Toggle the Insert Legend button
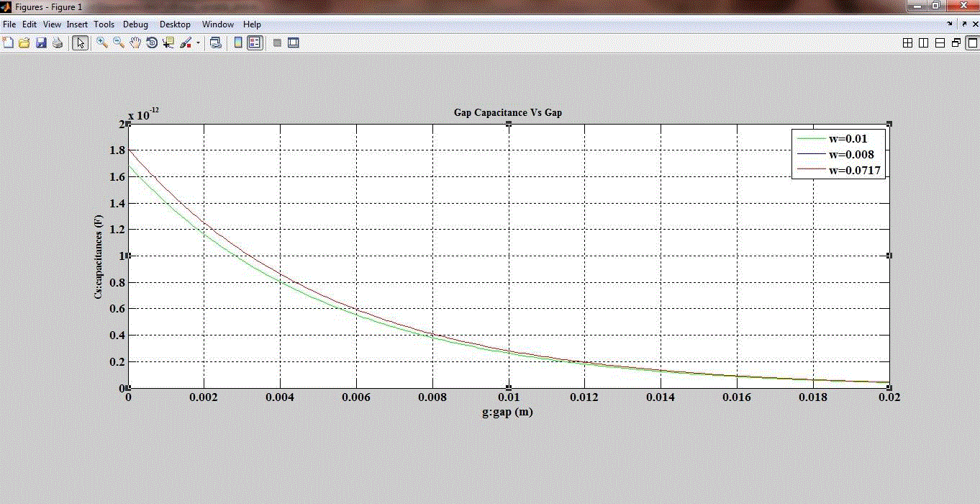The image size is (980, 504). 255,43
